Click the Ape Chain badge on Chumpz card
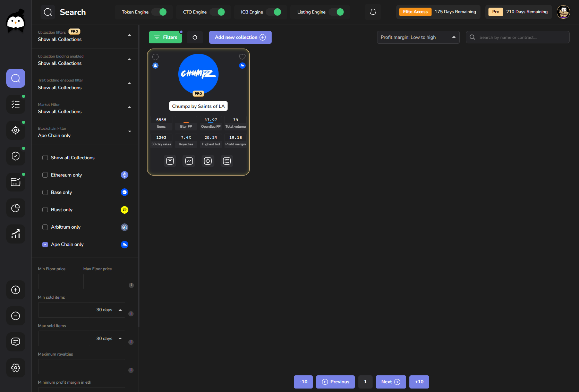579x392 pixels. click(x=242, y=66)
